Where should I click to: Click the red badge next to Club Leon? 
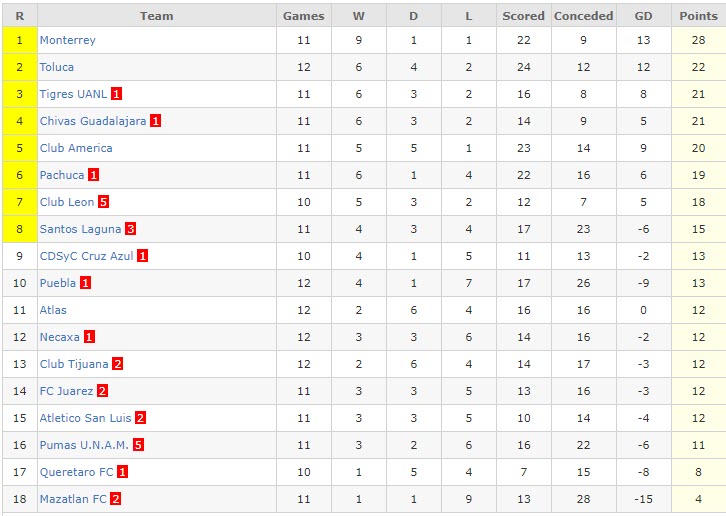coord(103,202)
